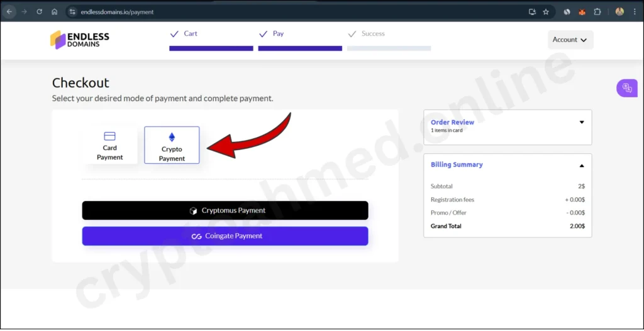Screen dimensions: 644x331
Task: Open the Chrome three-dot menu
Action: pyautogui.click(x=635, y=11)
